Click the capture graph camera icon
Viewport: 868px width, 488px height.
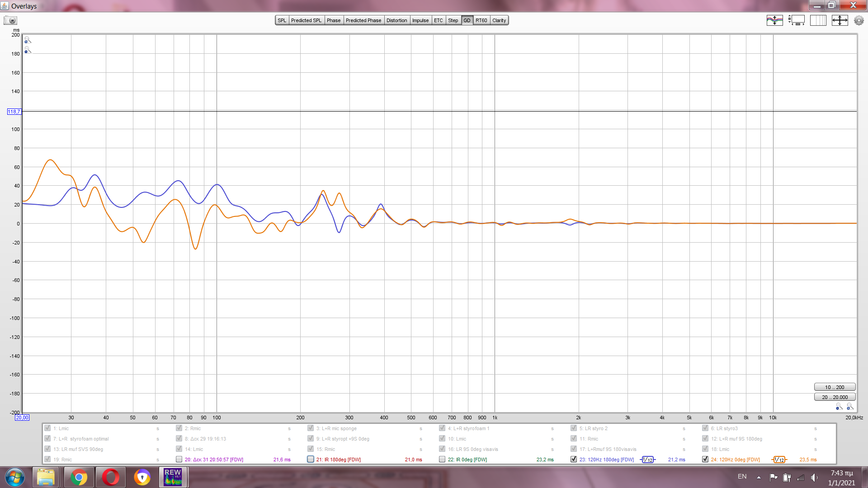point(10,20)
